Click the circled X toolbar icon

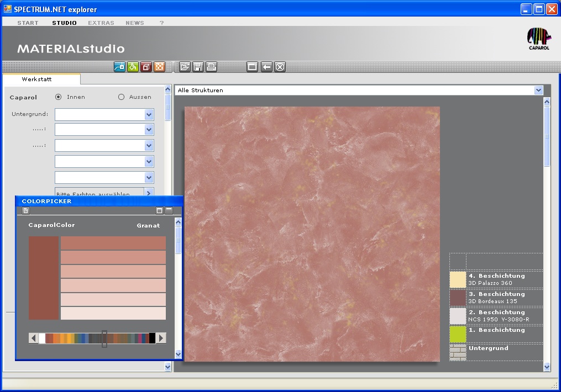(280, 67)
